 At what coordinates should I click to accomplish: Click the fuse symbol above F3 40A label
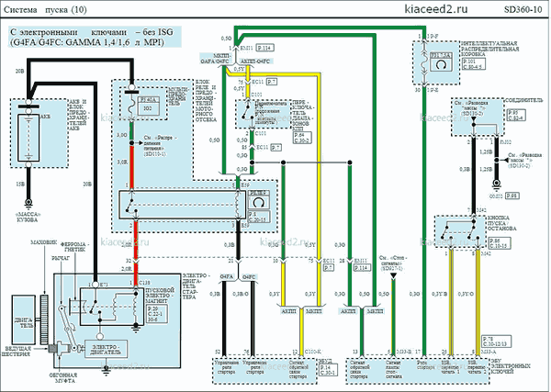click(x=131, y=106)
